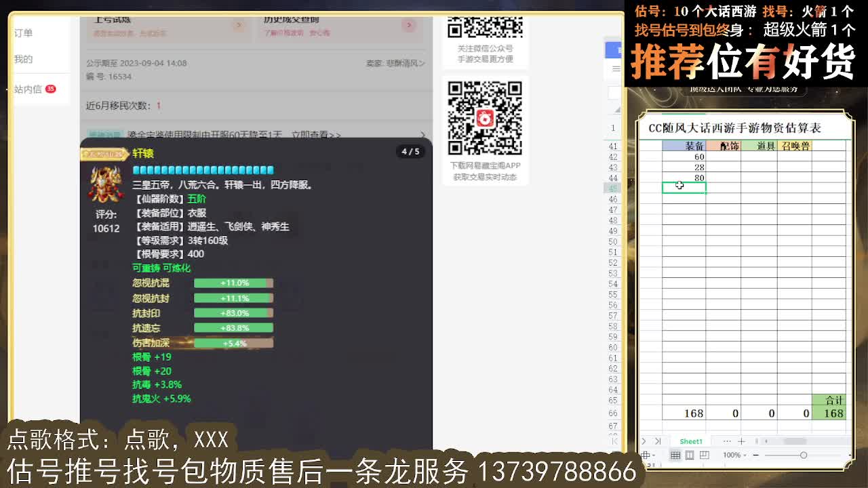The width and height of the screenshot is (868, 488).
Task: Select the 召唤兽 column header cell
Action: [794, 146]
